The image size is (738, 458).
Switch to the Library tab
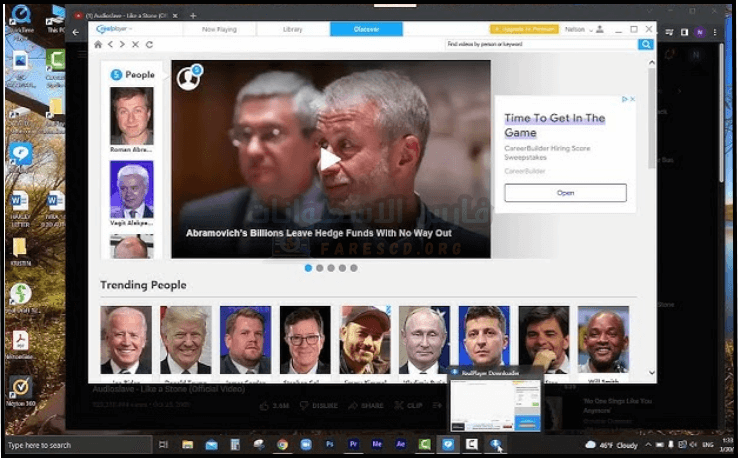point(292,30)
